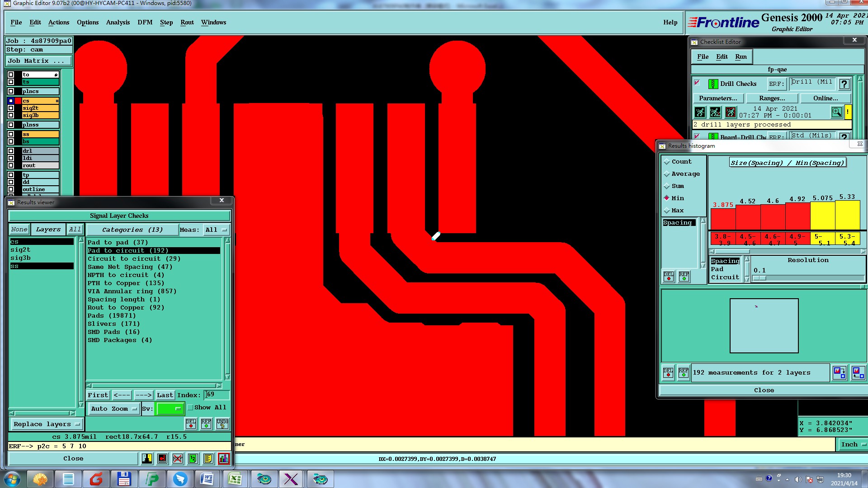
Task: Toggle the Drill Checks checklist checkbox
Action: tap(697, 83)
